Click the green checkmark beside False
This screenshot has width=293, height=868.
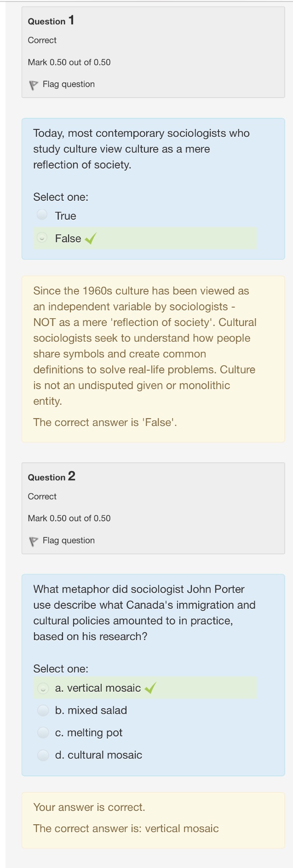pyautogui.click(x=91, y=239)
